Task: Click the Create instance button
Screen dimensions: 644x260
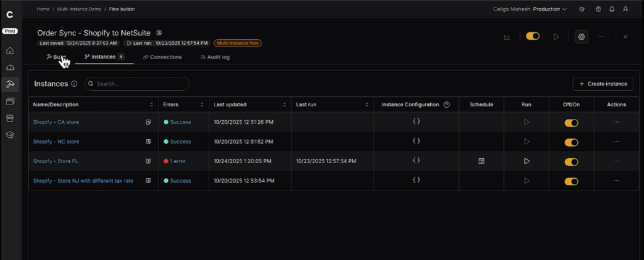Action: point(603,84)
